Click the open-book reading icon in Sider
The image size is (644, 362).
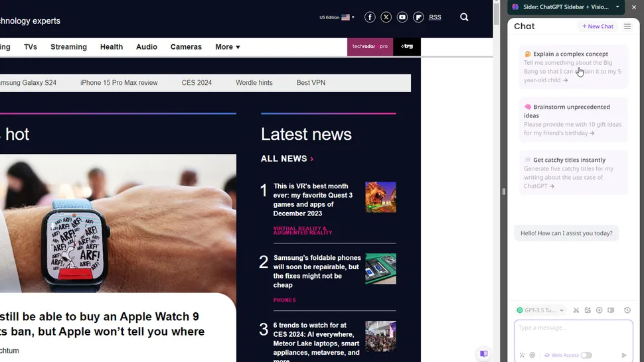(611, 310)
